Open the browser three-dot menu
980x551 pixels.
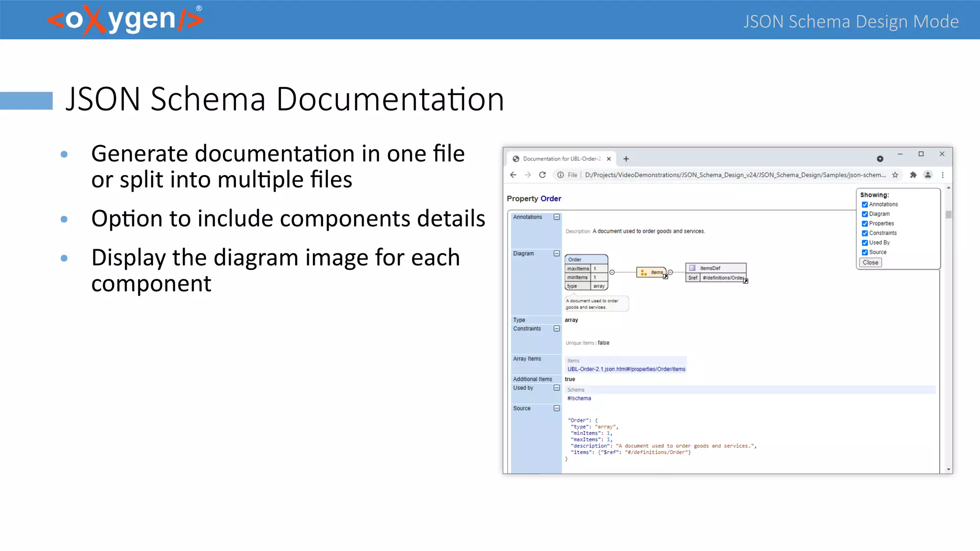click(943, 175)
